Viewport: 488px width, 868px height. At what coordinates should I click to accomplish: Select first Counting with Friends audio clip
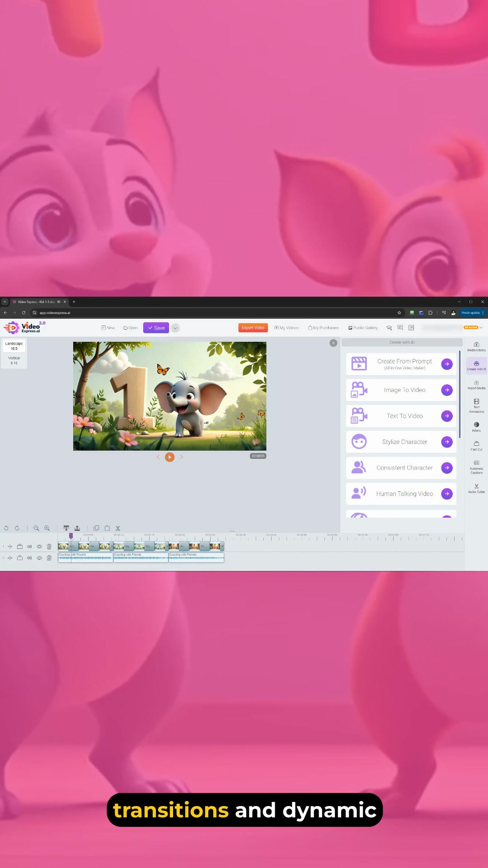[85, 557]
